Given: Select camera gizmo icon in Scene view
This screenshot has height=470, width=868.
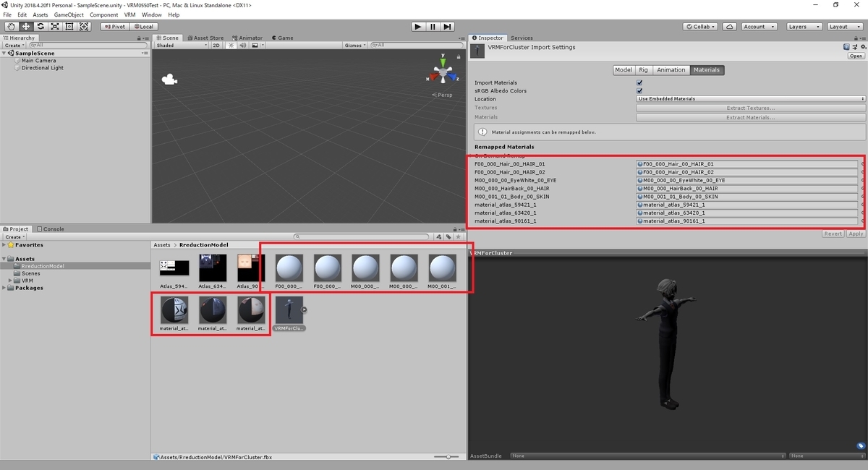Looking at the screenshot, I should [x=169, y=80].
